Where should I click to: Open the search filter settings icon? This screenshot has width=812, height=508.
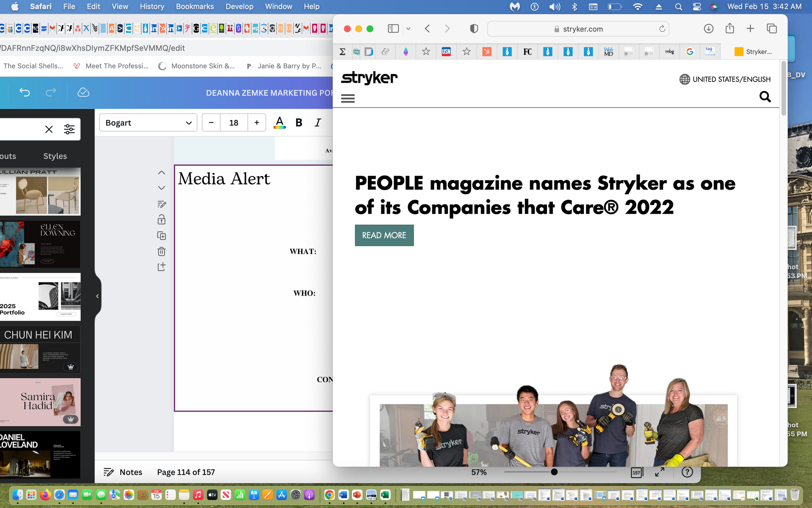click(x=69, y=129)
